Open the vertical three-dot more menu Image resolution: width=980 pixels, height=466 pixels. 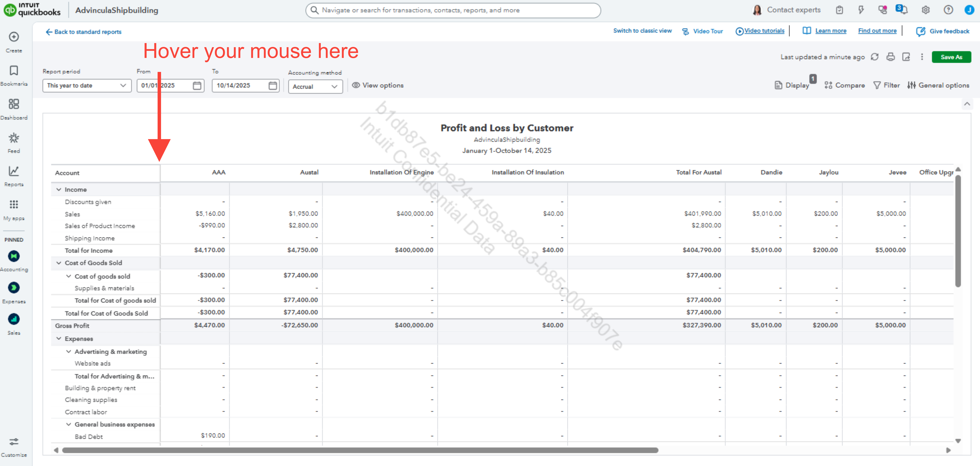point(922,57)
